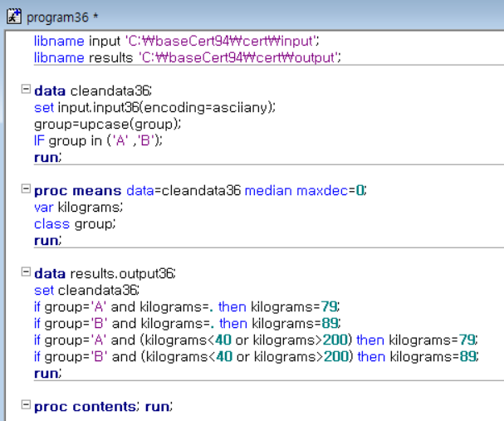This screenshot has width=504, height=421.
Task: Collapse the data results.output36 step
Action: click(26, 272)
